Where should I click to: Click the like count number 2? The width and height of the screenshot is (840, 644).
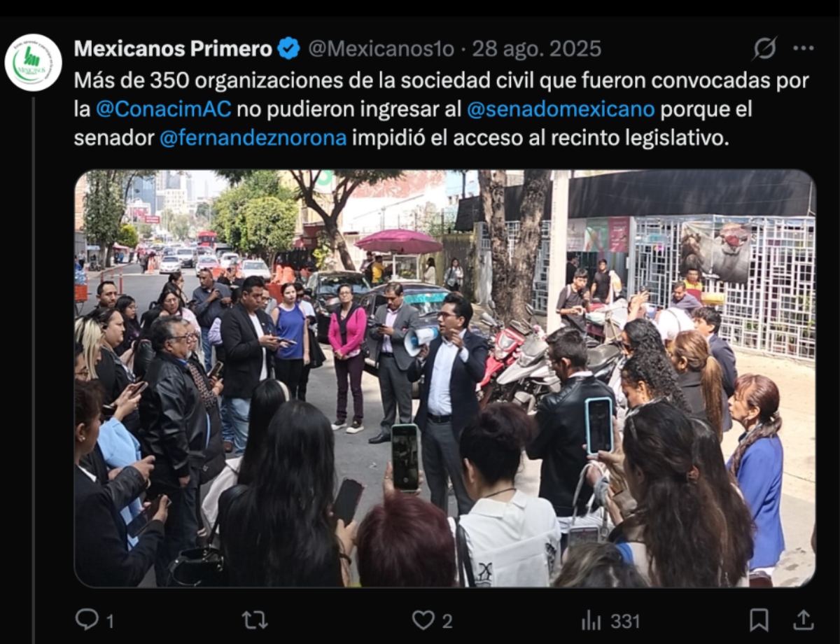pyautogui.click(x=447, y=621)
